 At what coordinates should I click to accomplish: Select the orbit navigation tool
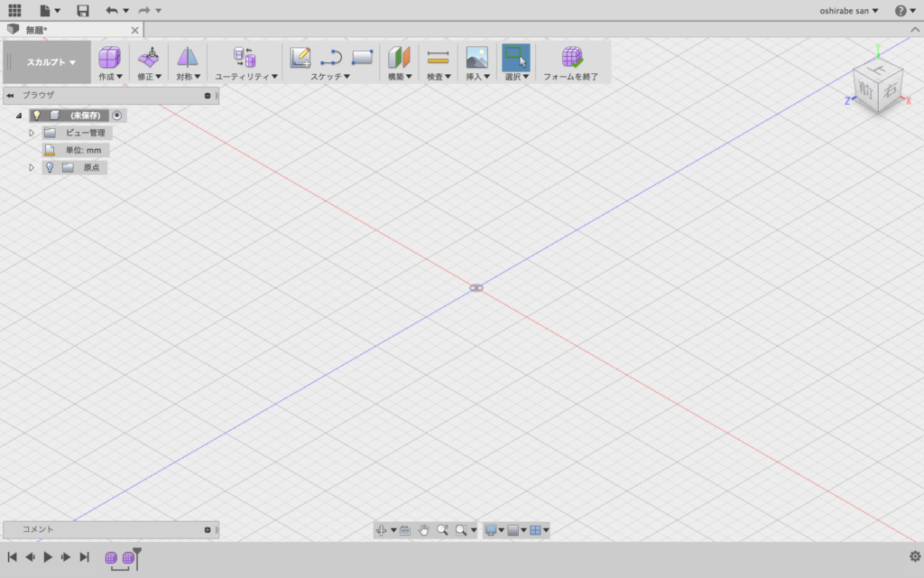coord(382,530)
